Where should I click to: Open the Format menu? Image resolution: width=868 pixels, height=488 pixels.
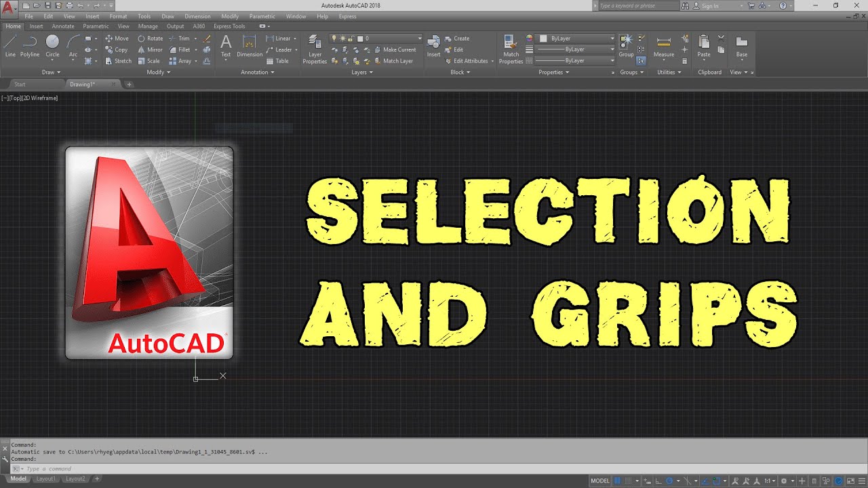point(118,16)
